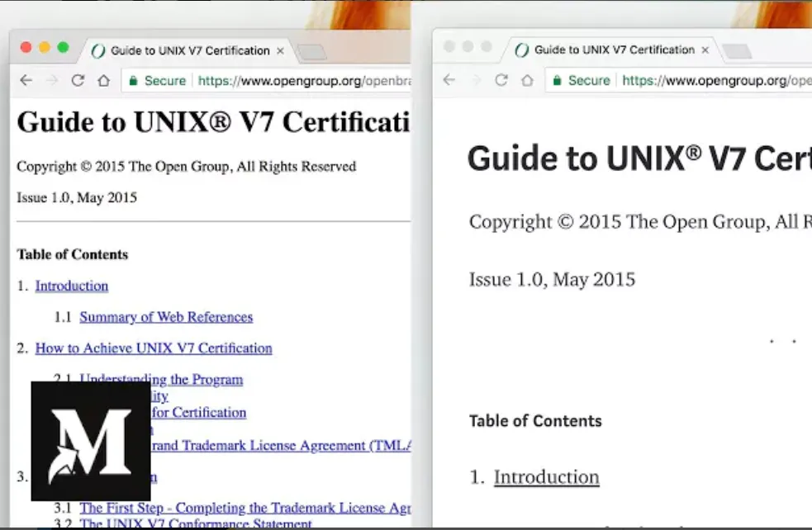The image size is (812, 530).
Task: Click forward arrow in the right browser window
Action: [476, 80]
